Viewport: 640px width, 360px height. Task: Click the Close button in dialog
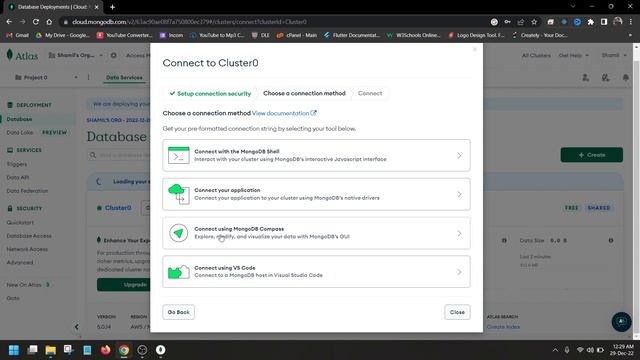click(x=457, y=312)
